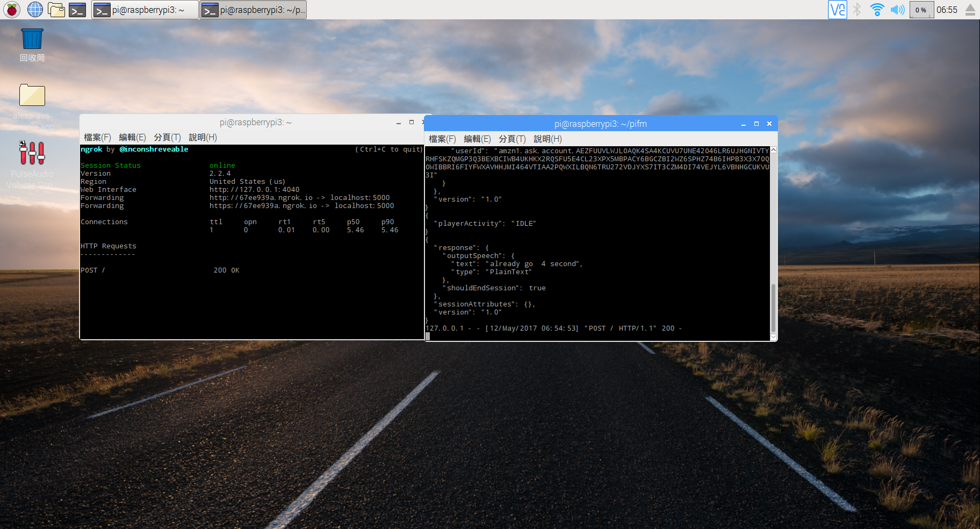
Task: Minimize the pifm terminal window
Action: click(744, 124)
